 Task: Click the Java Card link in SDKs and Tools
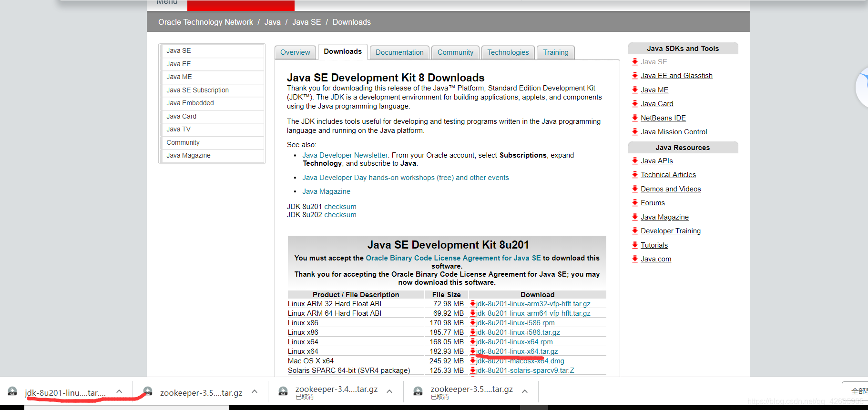(657, 104)
